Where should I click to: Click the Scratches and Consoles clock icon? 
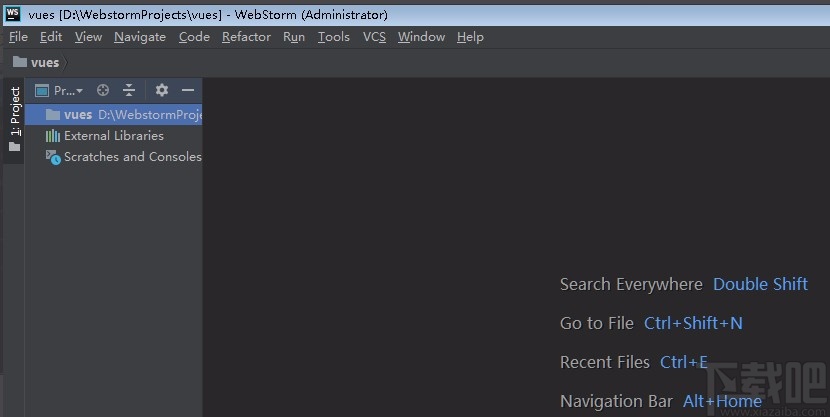point(53,157)
